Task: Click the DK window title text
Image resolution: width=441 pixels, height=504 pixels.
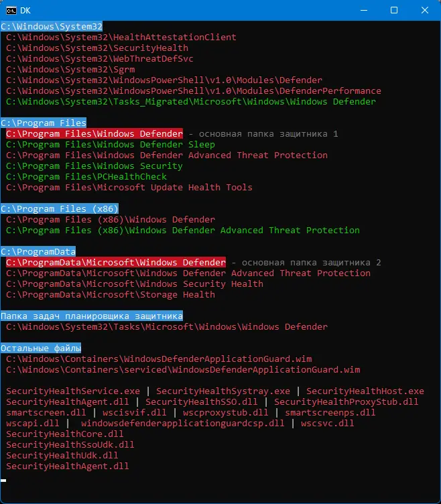Action: tap(25, 11)
